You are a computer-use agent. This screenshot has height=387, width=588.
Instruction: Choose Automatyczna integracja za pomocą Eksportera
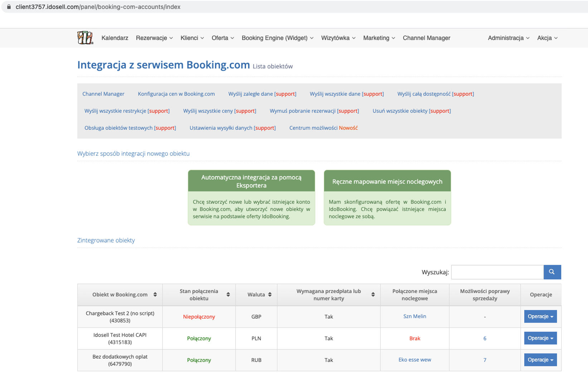coord(251,197)
